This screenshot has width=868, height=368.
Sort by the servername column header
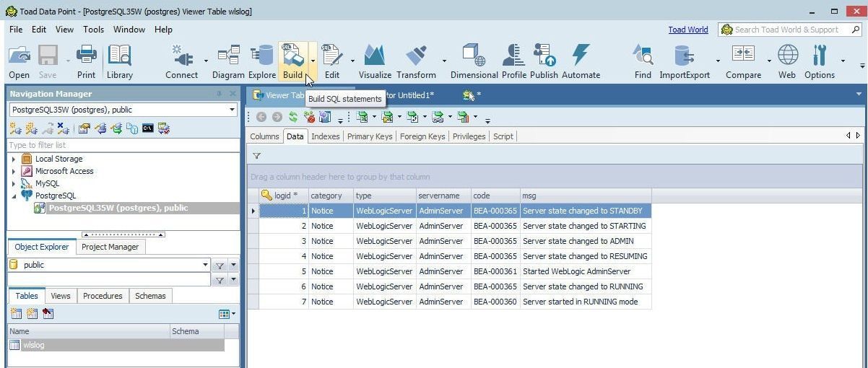pos(443,196)
